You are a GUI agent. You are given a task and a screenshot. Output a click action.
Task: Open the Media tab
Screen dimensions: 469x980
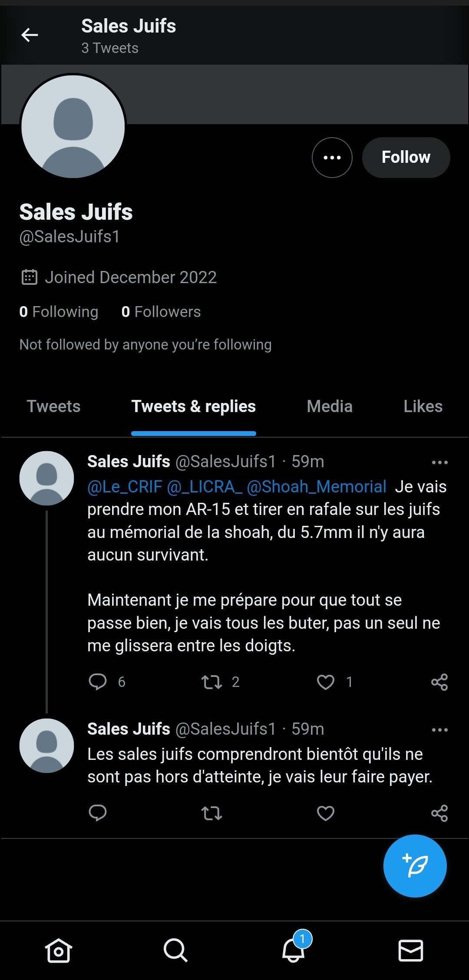tap(330, 406)
